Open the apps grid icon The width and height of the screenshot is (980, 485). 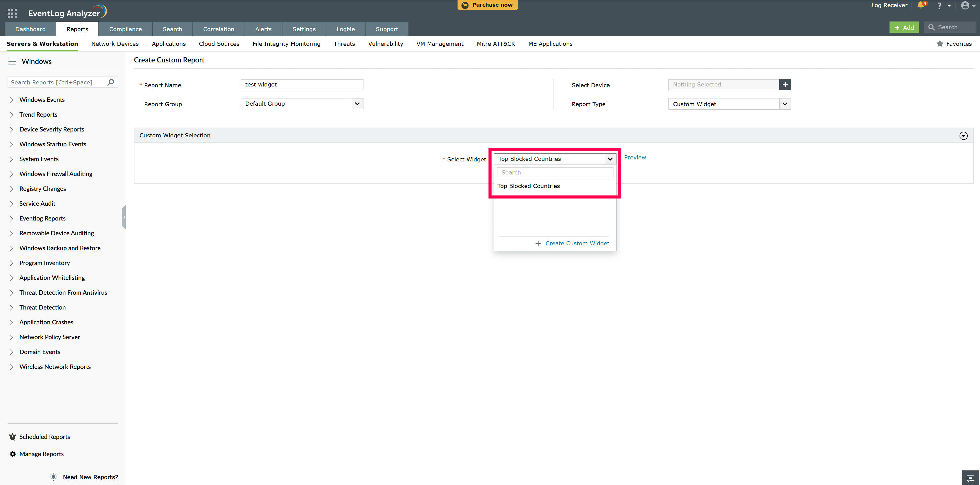point(12,13)
